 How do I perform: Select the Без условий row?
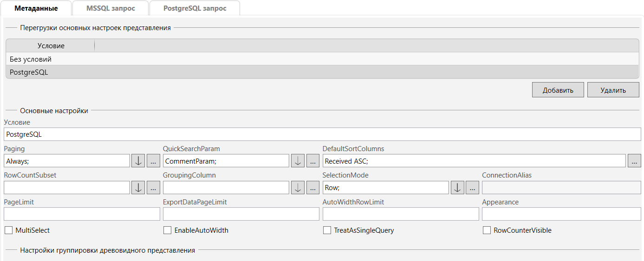(31, 59)
